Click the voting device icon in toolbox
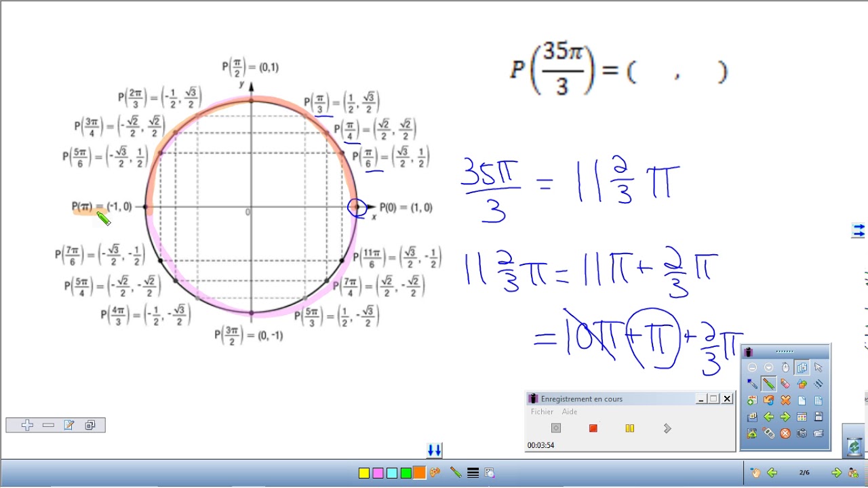Screen dimensions: 868x488 [x=768, y=433]
